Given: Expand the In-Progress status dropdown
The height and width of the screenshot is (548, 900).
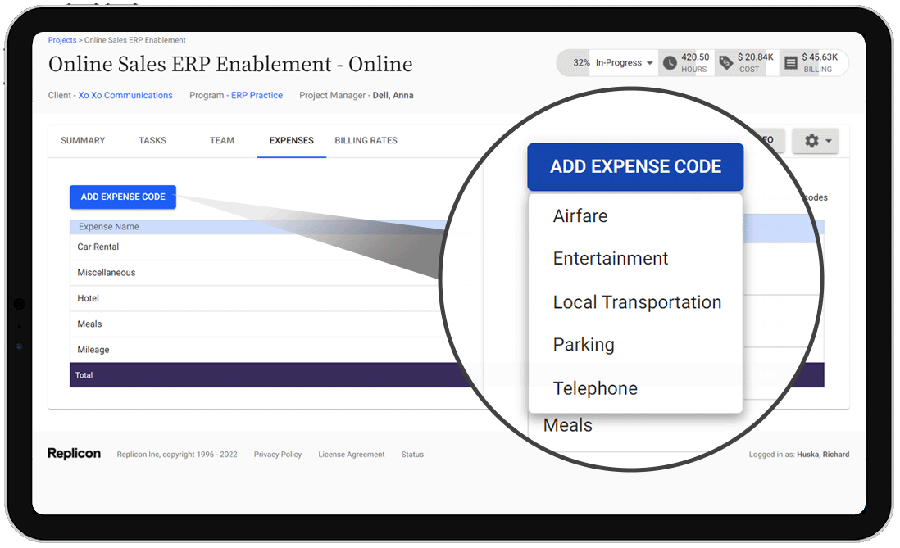Looking at the screenshot, I should click(624, 63).
